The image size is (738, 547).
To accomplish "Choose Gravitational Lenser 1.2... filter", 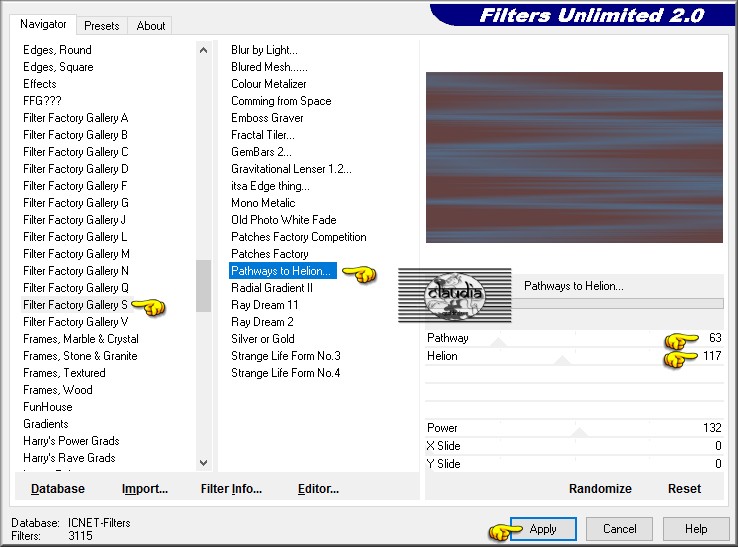I will (x=291, y=169).
